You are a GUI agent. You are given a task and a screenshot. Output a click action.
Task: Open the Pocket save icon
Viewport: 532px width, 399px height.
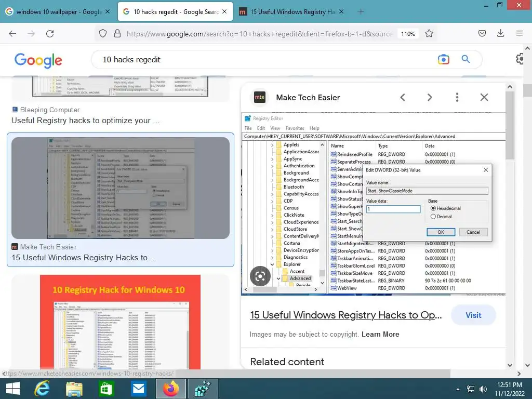(x=482, y=33)
